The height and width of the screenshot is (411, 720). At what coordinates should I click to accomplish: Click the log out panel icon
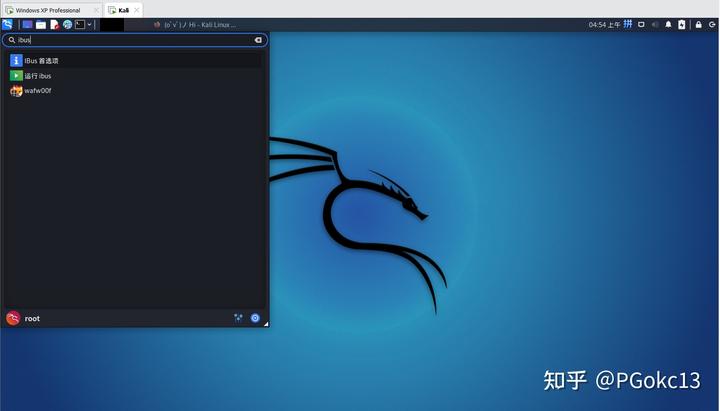click(x=712, y=25)
